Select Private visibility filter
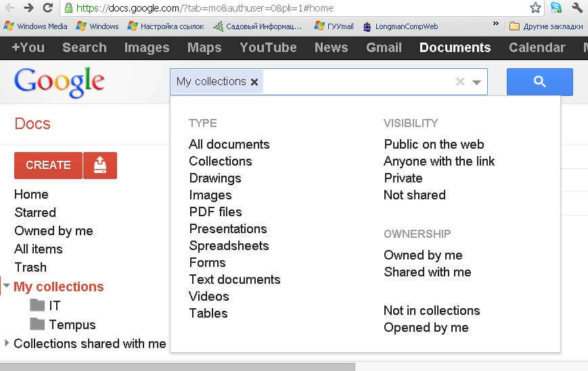 tap(403, 178)
